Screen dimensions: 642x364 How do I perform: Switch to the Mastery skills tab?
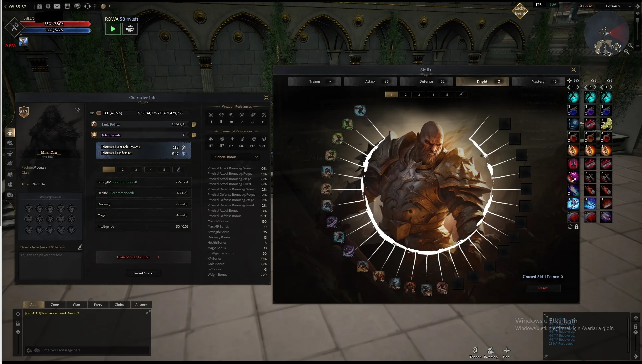(538, 82)
